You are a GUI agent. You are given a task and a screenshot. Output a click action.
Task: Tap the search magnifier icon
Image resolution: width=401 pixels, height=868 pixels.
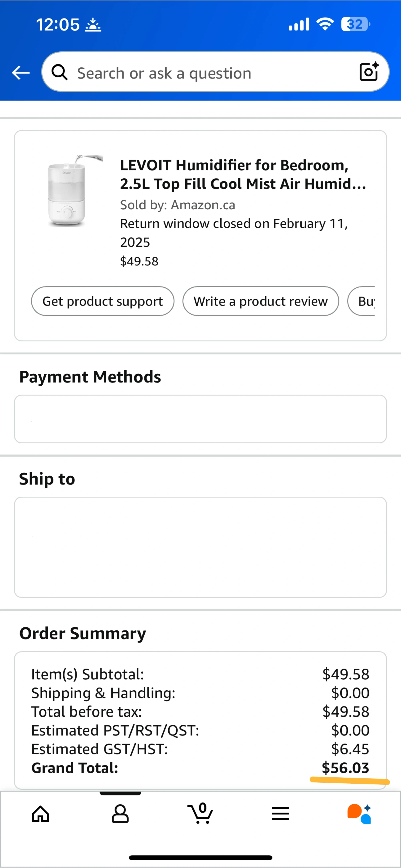(x=60, y=73)
